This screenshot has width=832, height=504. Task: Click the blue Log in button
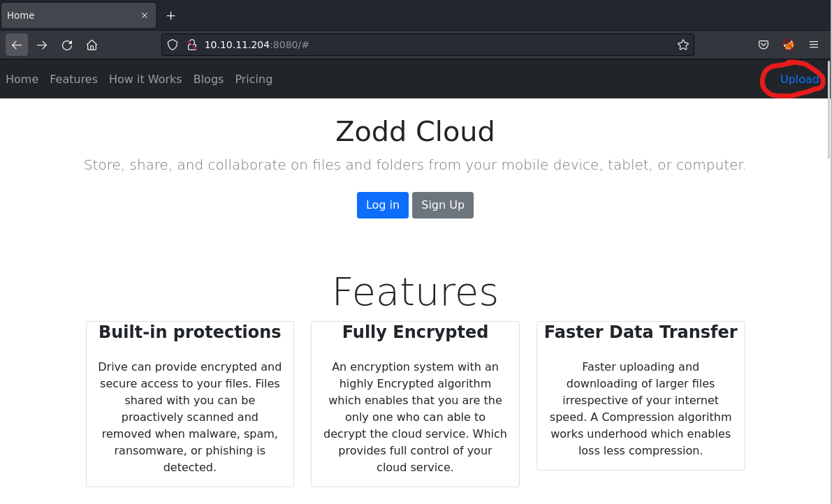(x=383, y=205)
